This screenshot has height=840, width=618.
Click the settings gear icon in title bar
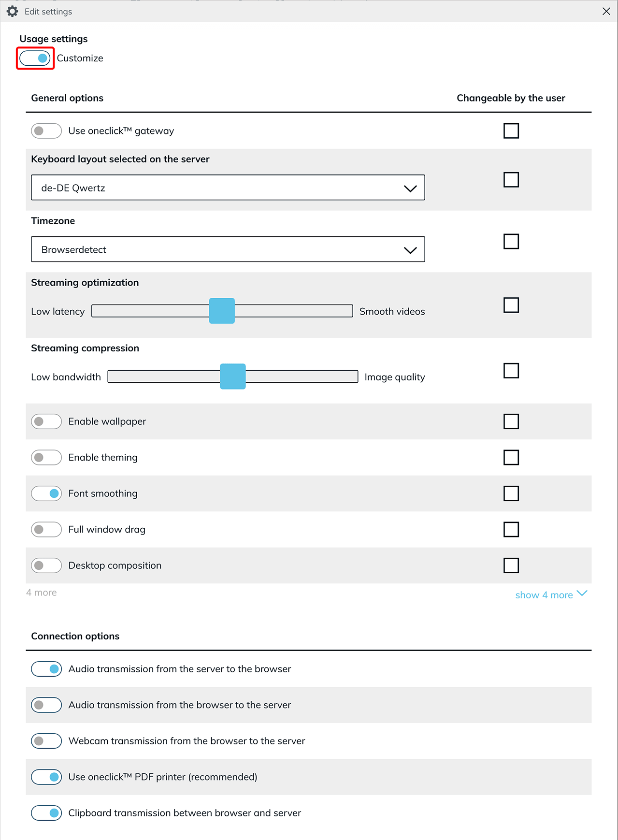click(x=12, y=11)
